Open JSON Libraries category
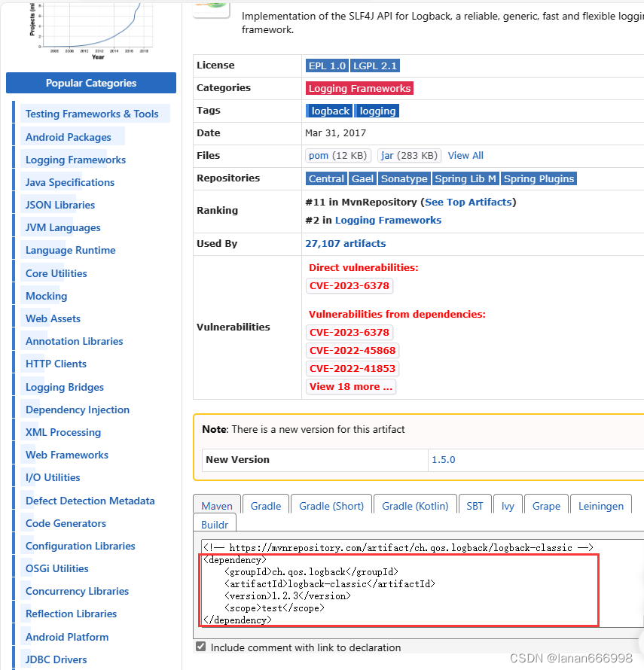The width and height of the screenshot is (644, 670). click(60, 205)
